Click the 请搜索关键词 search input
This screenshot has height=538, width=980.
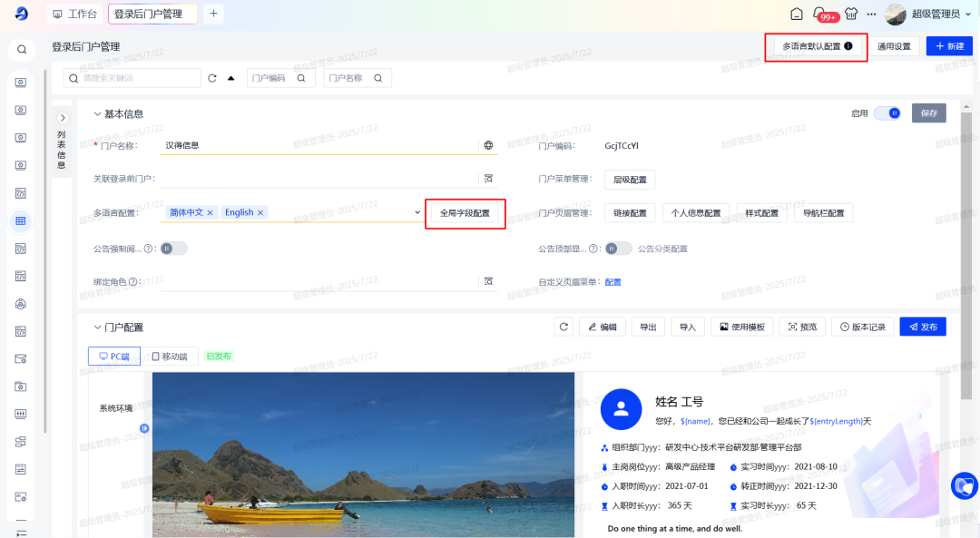tap(136, 78)
